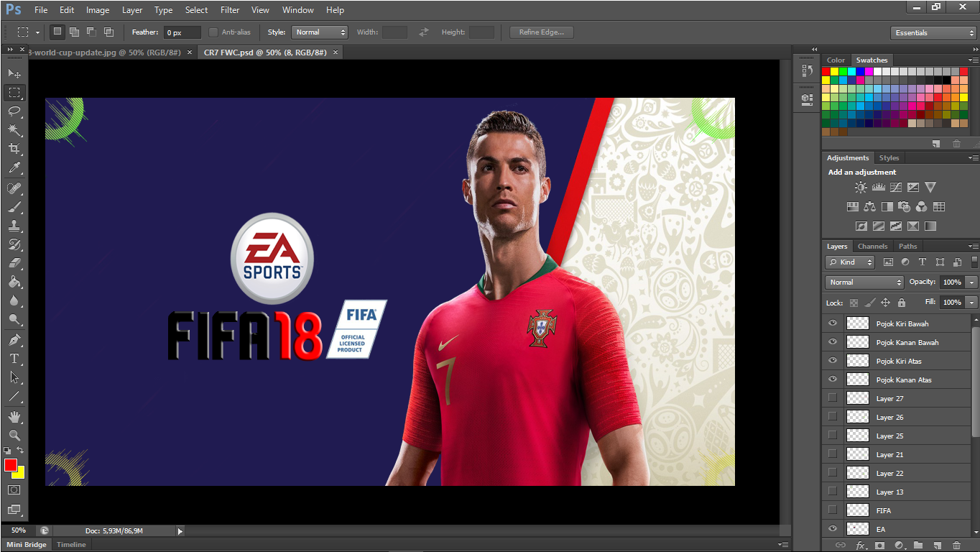980x552 pixels.
Task: Click the Lock all layer button
Action: [902, 303]
